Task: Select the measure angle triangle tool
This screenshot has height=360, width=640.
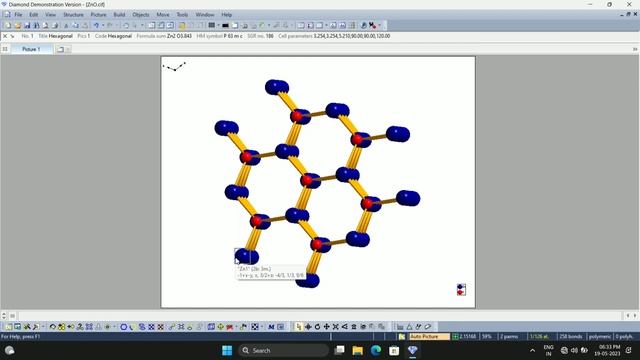Action: (x=409, y=327)
